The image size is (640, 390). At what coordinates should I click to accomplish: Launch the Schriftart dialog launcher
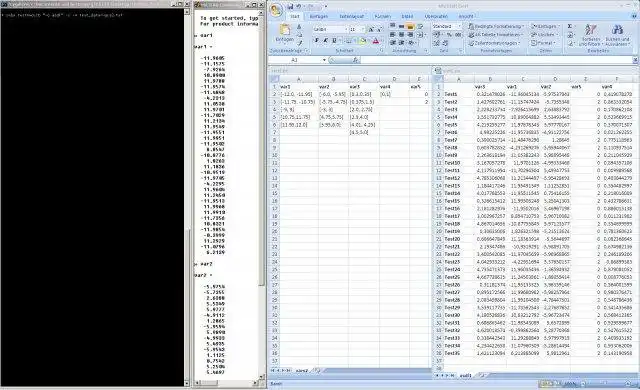point(382,51)
